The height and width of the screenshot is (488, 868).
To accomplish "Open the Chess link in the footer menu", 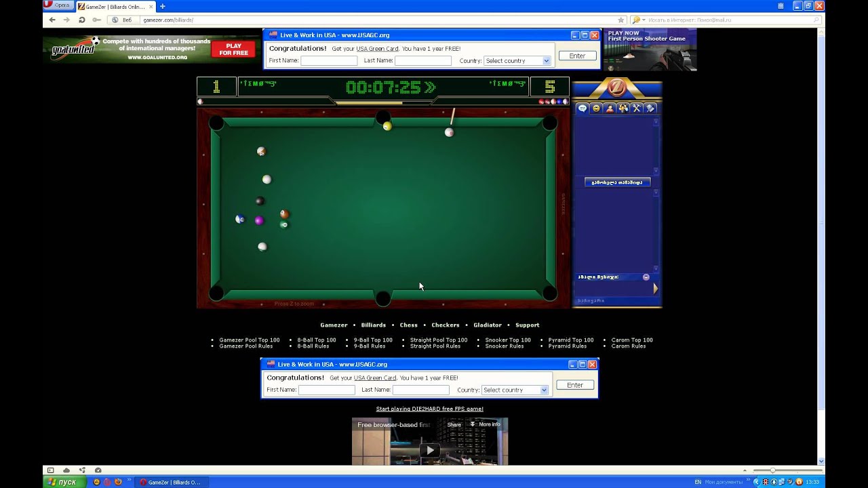I will point(409,325).
